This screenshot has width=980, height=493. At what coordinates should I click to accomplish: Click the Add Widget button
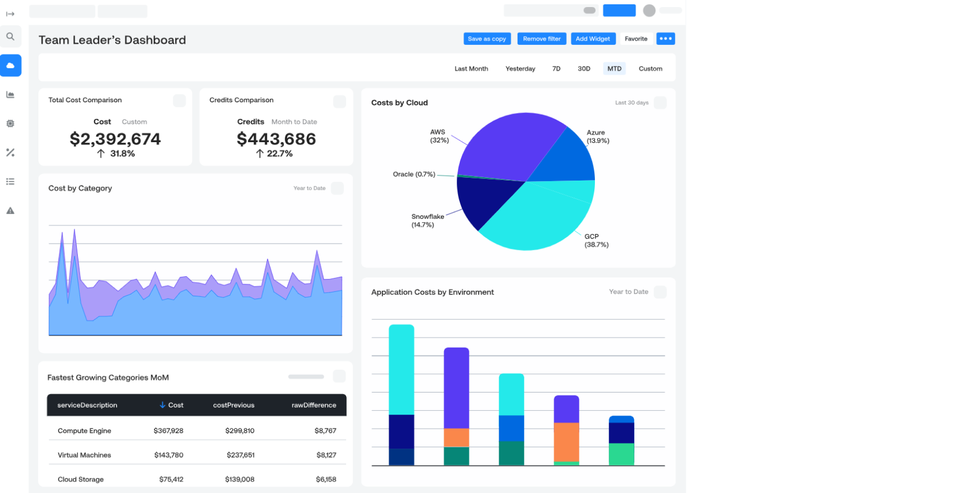pos(592,39)
